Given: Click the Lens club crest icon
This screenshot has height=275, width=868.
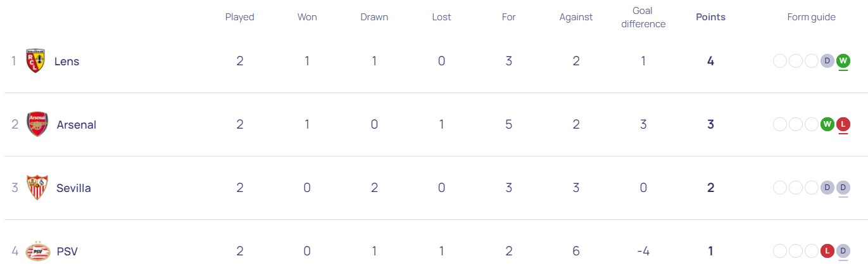Looking at the screenshot, I should pos(35,61).
